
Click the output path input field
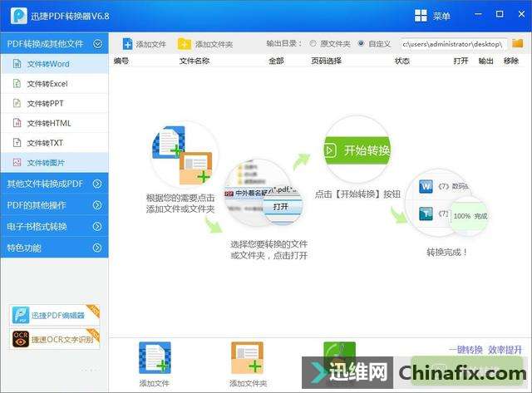[454, 44]
